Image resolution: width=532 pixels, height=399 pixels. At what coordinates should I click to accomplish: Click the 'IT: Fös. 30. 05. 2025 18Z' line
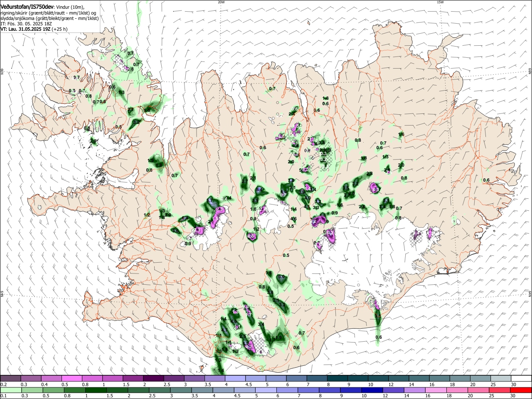point(26,24)
